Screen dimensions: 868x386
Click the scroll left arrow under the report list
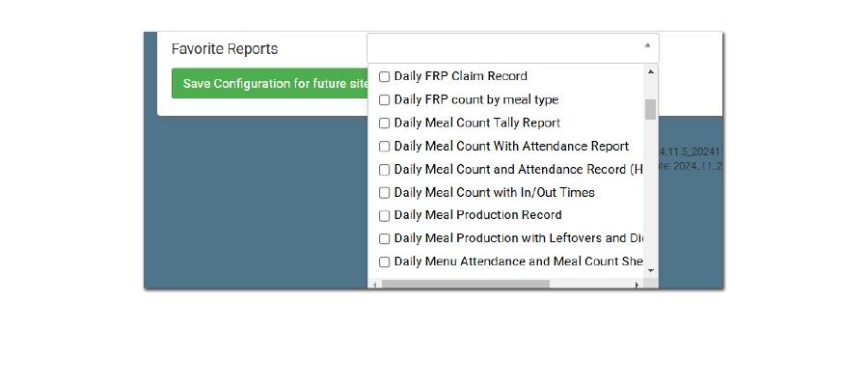click(x=374, y=285)
